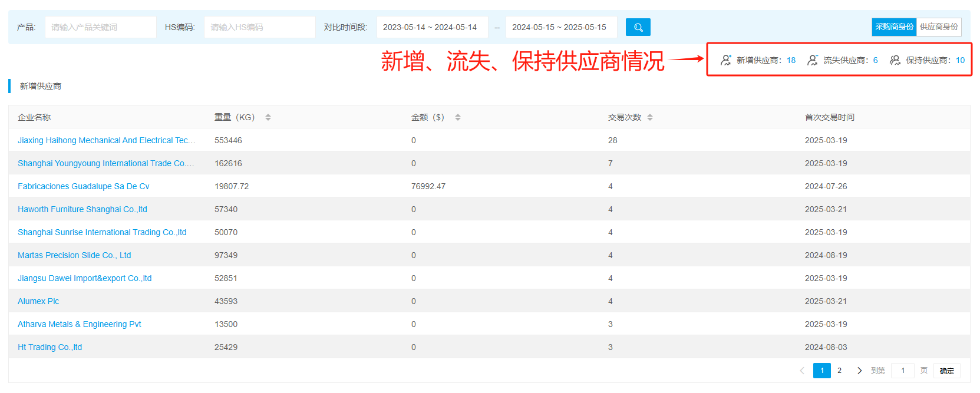Click weight value 13500

(x=226, y=324)
